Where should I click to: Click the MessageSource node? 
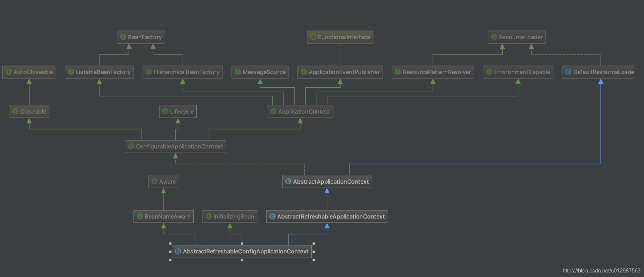click(x=260, y=72)
